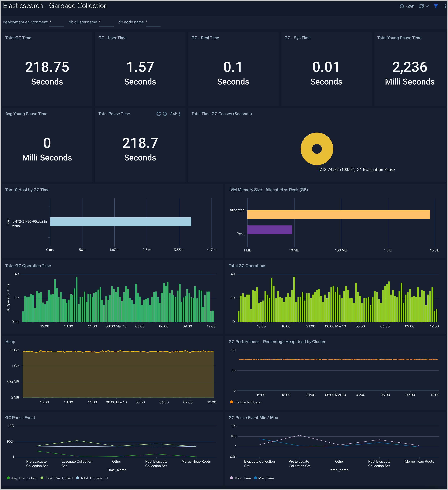Screen dimensions: 448x490
Task: Click the GC Pause Event panel title
Action: coord(20,418)
